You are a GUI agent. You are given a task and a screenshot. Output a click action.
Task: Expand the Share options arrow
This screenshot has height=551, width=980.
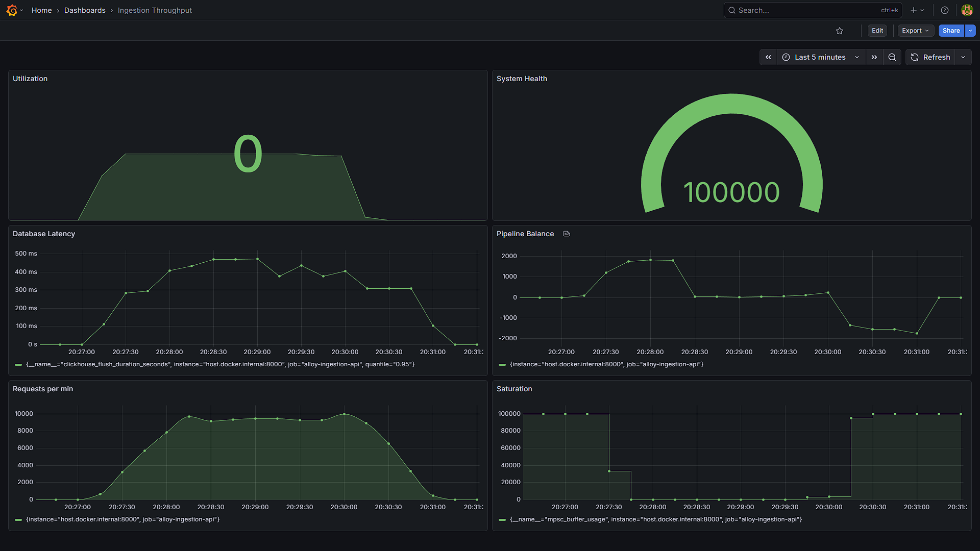tap(970, 31)
